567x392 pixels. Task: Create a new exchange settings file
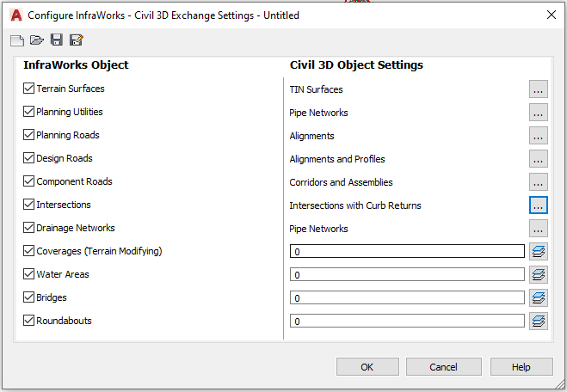(x=17, y=40)
